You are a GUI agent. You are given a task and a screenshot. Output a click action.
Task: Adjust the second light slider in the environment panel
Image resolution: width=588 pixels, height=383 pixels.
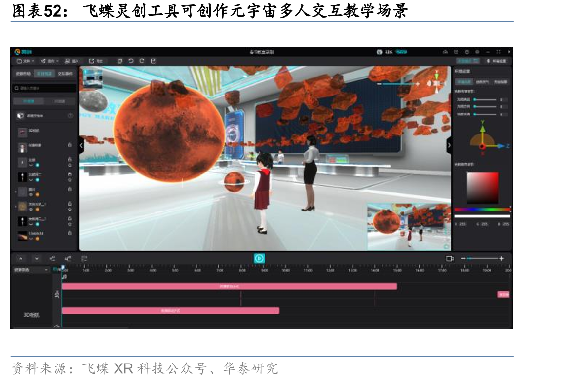[x=485, y=106]
